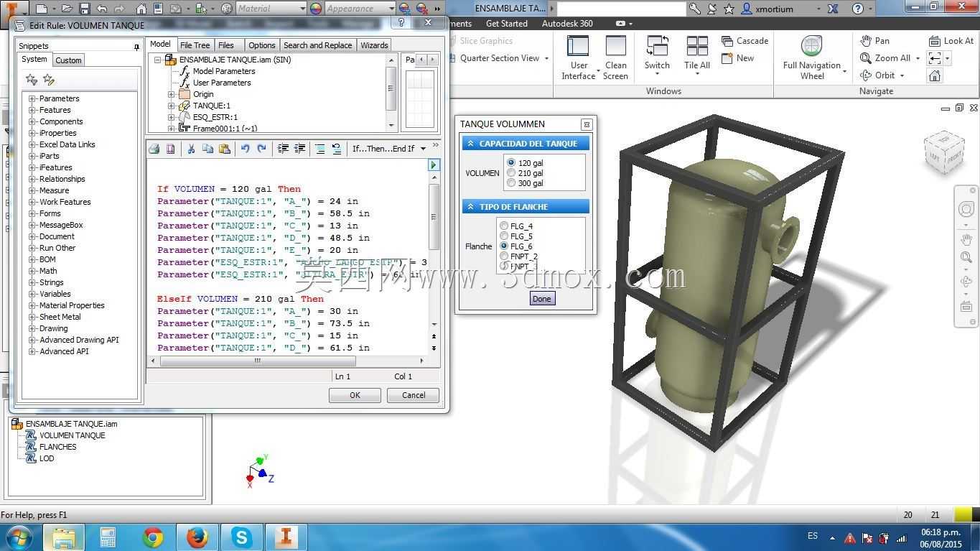Choose the FNPT_2 flange type
The image size is (980, 551).
pyautogui.click(x=518, y=256)
